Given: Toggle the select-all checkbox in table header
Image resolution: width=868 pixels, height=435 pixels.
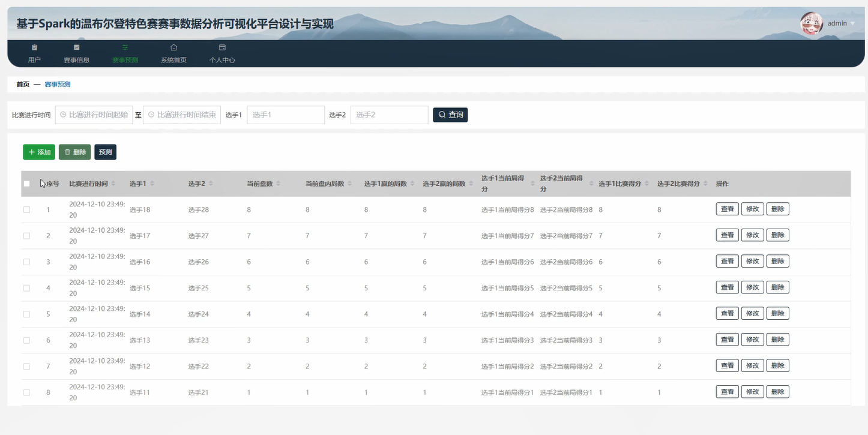Looking at the screenshot, I should click(26, 184).
